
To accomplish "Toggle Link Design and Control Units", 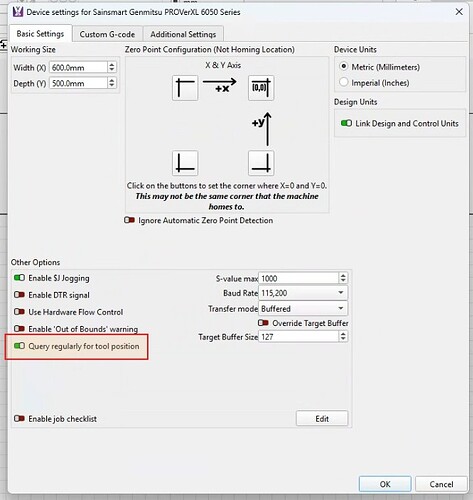I will pos(346,123).
